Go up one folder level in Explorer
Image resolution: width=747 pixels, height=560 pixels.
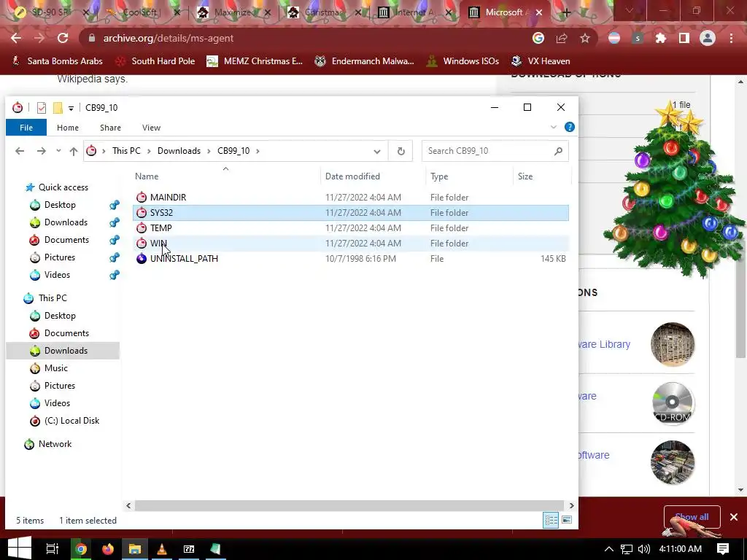point(74,151)
